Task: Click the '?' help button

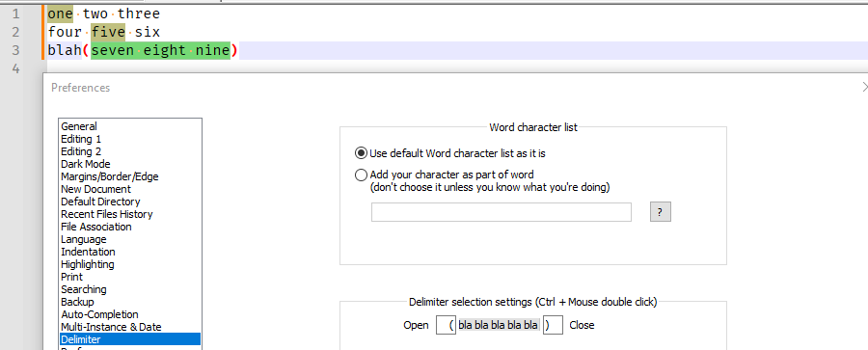Action: coord(660,212)
